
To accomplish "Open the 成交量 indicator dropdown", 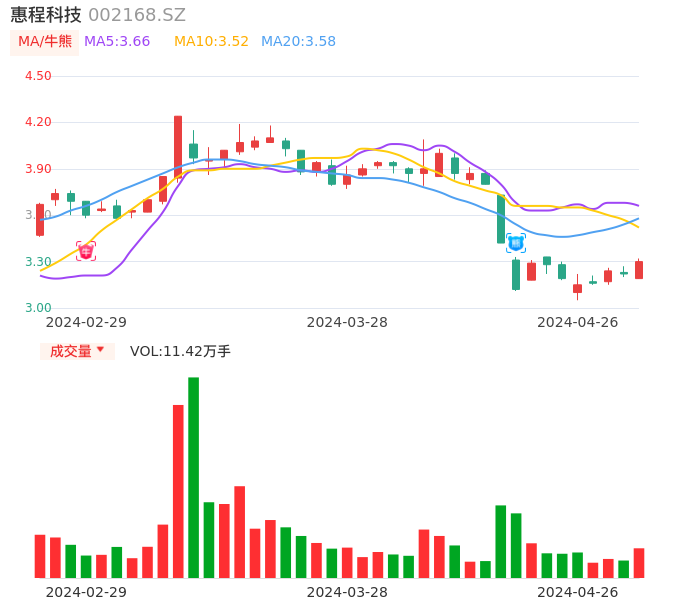I will (77, 351).
